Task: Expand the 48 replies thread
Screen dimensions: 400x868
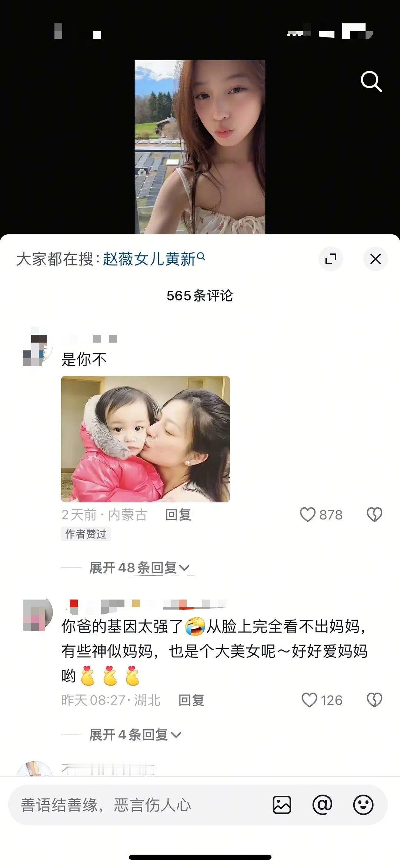Action: (x=140, y=568)
